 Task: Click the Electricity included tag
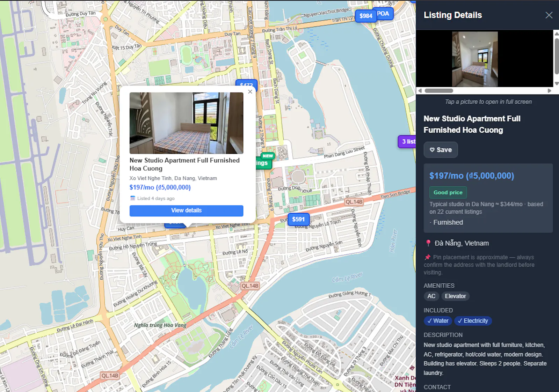473,321
